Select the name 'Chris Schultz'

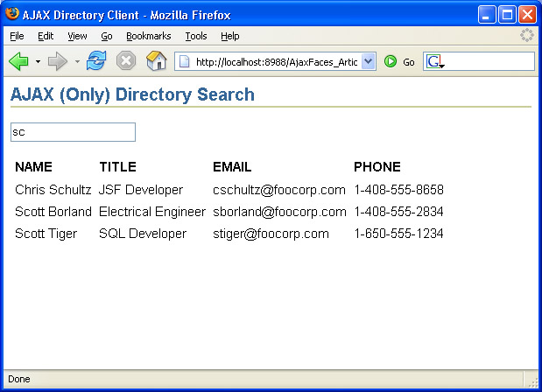(53, 190)
